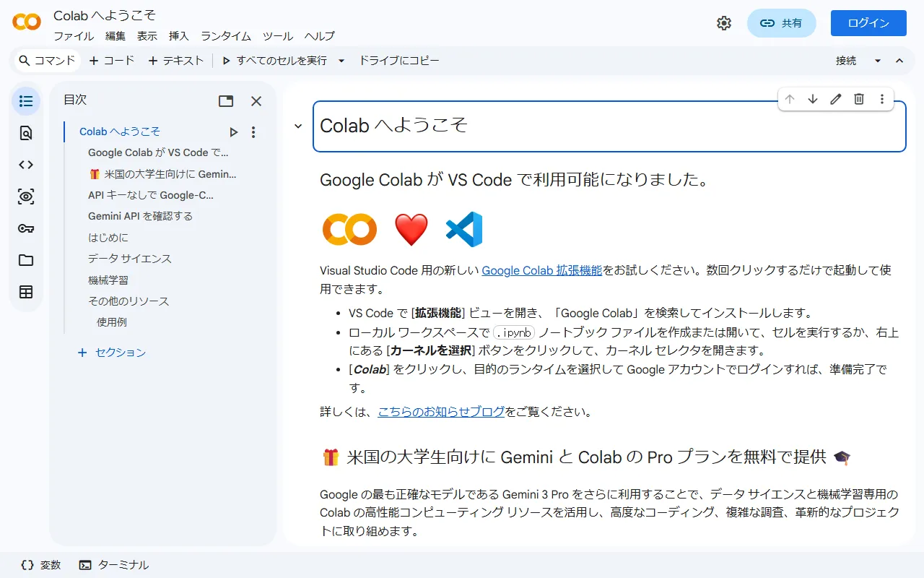Edit cell with pencil icon

(x=836, y=99)
